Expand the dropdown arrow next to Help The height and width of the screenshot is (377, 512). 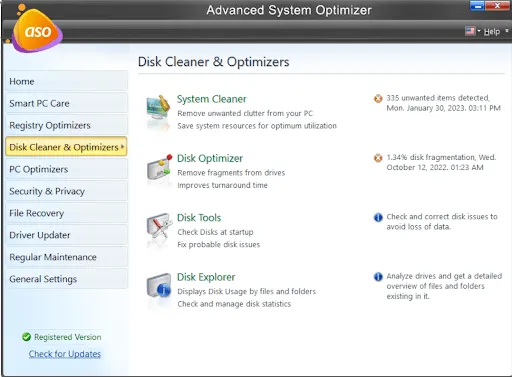tap(507, 31)
